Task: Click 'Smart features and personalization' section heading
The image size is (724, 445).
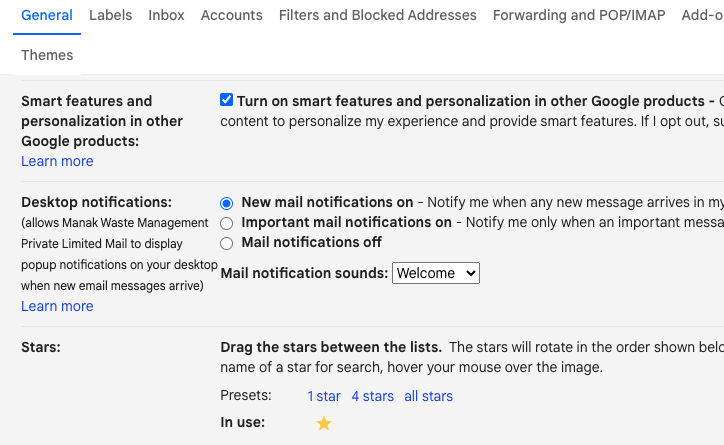Action: coord(102,121)
